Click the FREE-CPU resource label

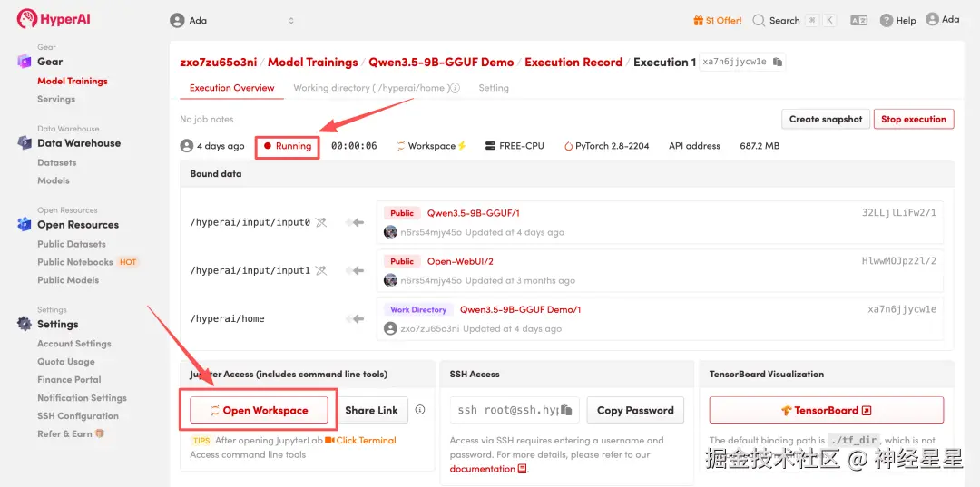click(x=515, y=146)
